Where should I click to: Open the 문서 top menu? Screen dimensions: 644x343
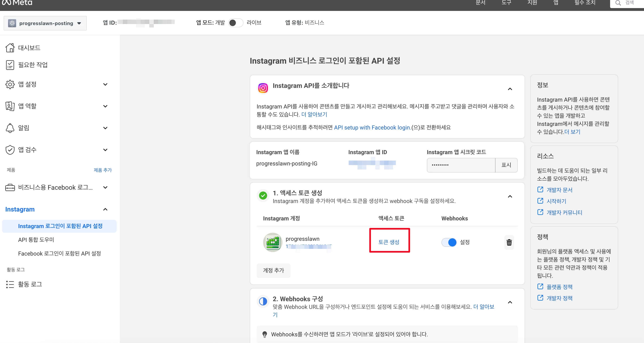[480, 2]
